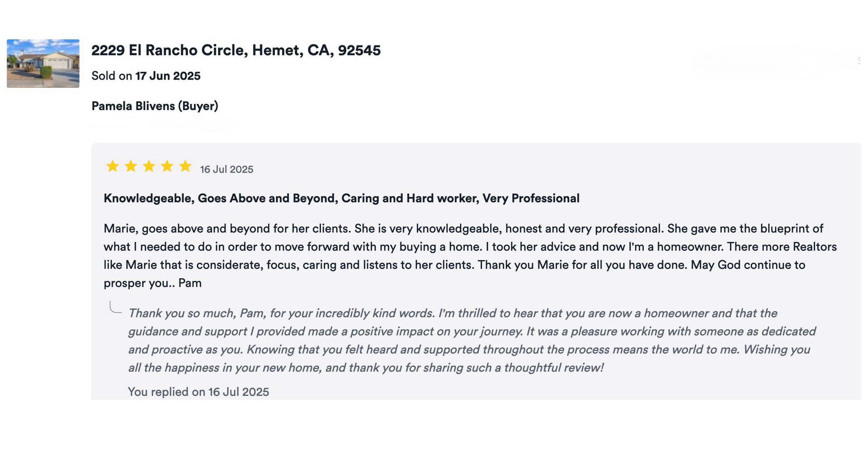Image resolution: width=868 pixels, height=452 pixels.
Task: Click the "Pam" signature ending the review
Action: 190,283
